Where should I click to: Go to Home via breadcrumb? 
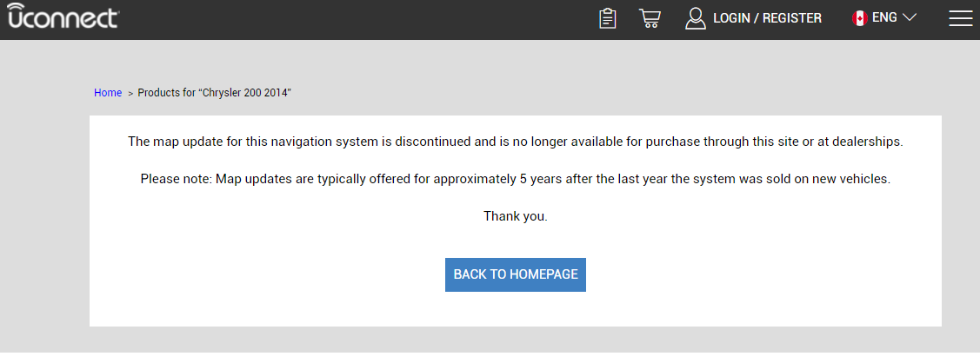(x=108, y=92)
